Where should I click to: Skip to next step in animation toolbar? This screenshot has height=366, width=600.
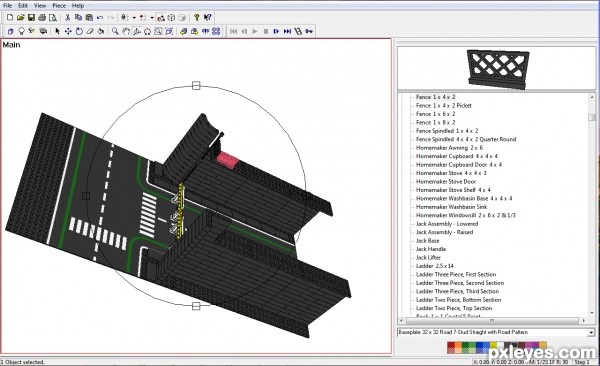(x=276, y=31)
